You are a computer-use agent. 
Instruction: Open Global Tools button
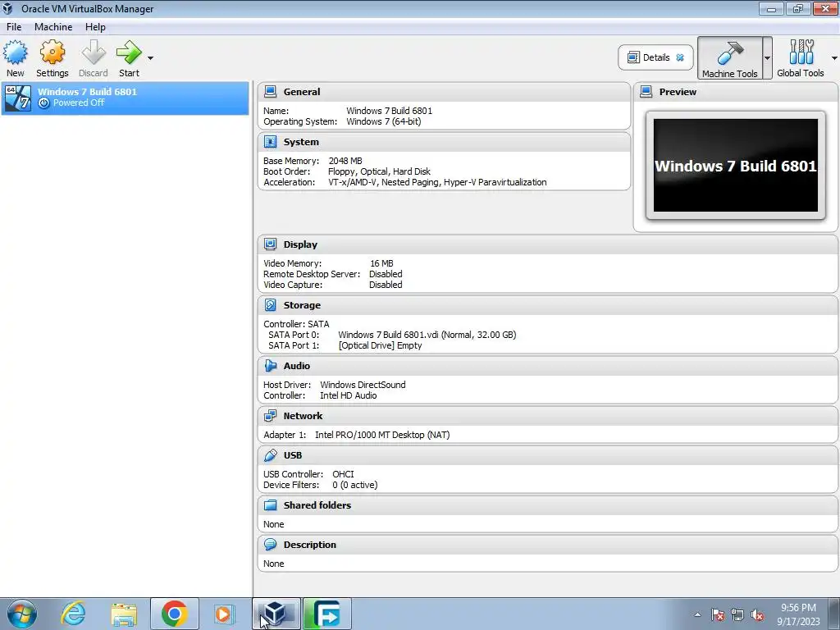[x=801, y=58]
